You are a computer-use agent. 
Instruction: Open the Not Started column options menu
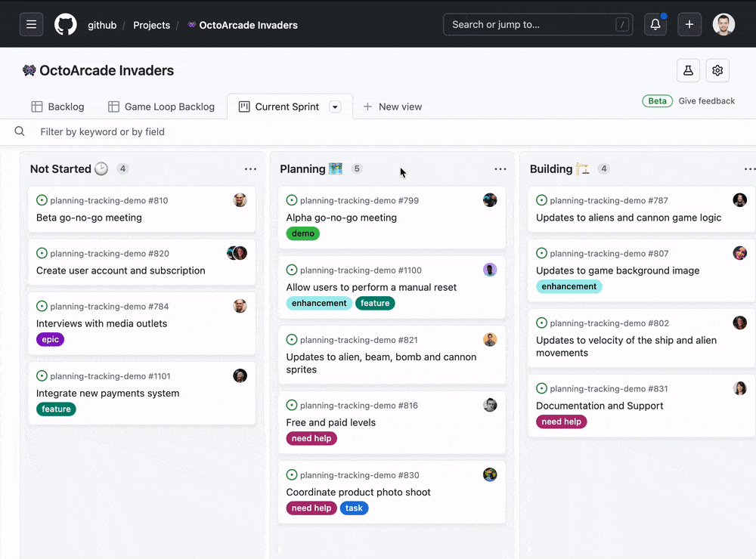tap(250, 168)
